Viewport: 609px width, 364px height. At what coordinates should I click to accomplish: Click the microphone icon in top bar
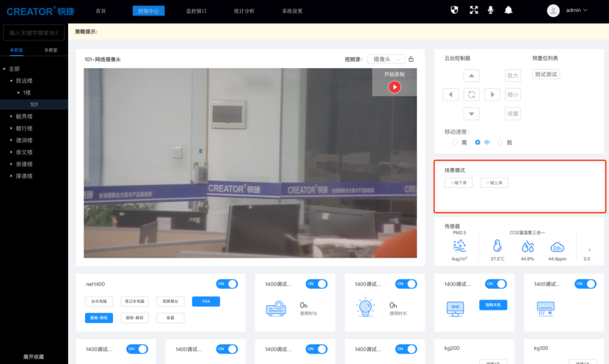pos(490,10)
